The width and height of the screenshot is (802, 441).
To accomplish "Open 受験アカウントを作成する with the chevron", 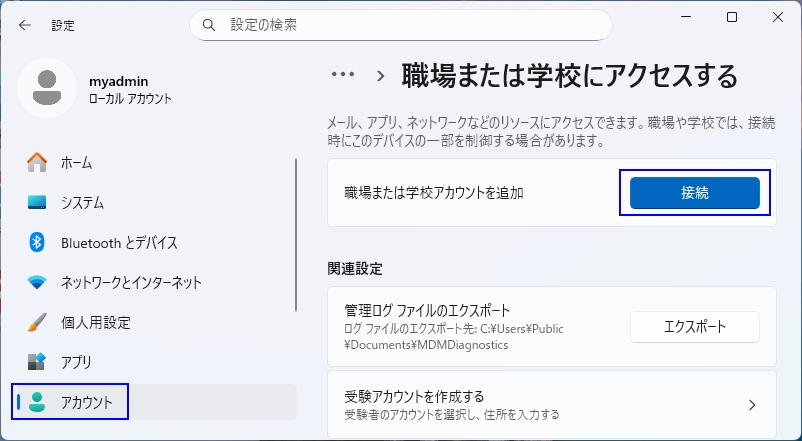I will [752, 405].
